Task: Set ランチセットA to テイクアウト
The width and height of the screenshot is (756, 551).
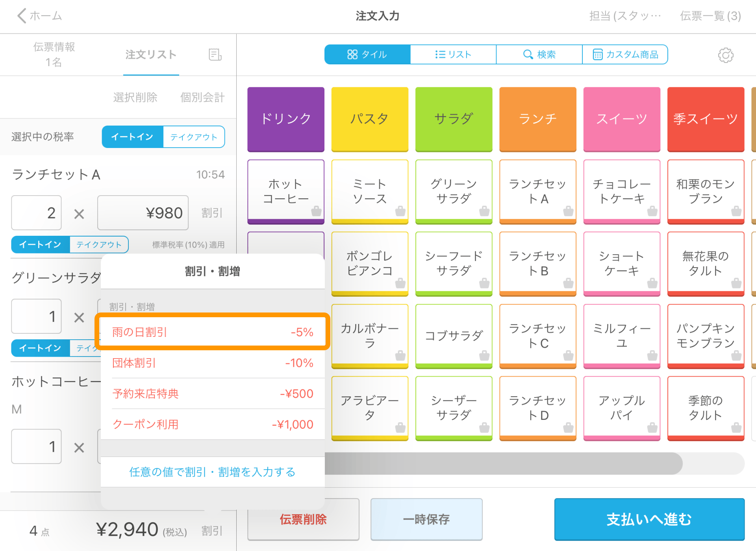Action: [x=99, y=245]
